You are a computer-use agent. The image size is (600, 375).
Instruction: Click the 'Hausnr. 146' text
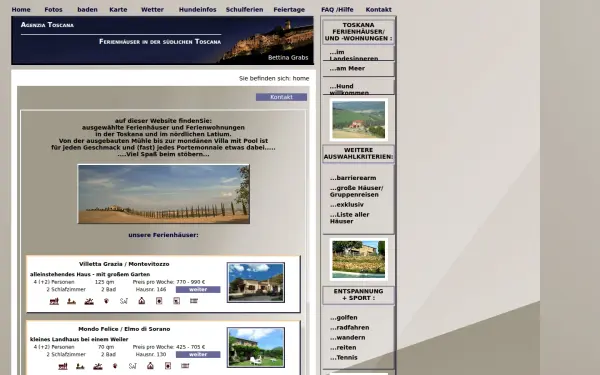click(151, 289)
